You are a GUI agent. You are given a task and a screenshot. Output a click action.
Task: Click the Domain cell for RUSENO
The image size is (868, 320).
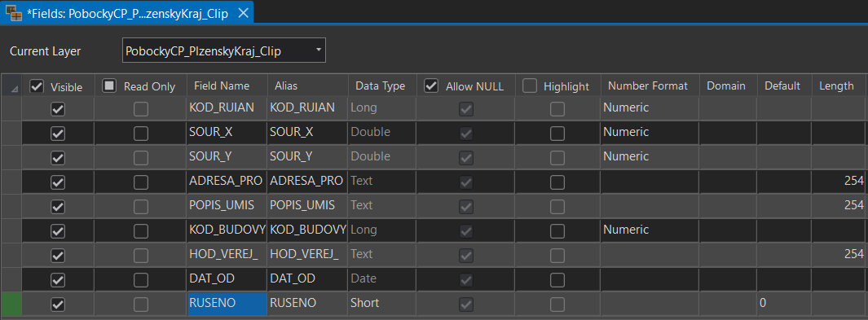(x=727, y=304)
